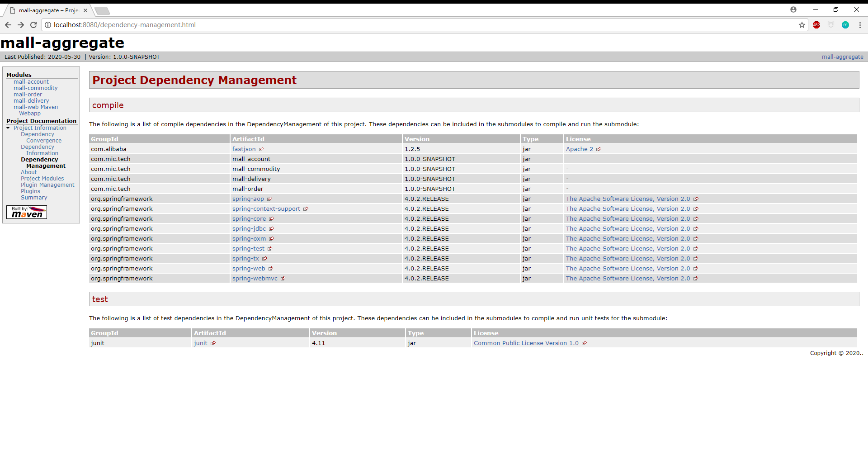The width and height of the screenshot is (868, 474).
Task: Click the user profile icon in title bar
Action: point(793,9)
